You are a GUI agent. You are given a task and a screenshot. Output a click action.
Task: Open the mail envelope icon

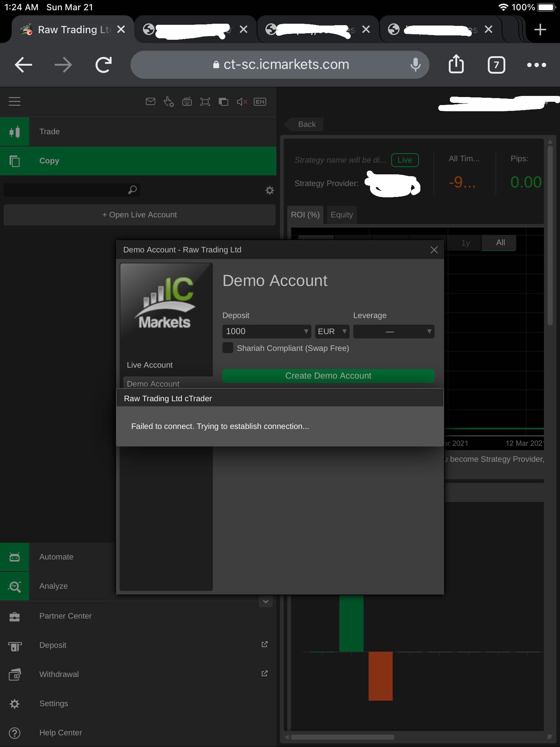click(x=151, y=101)
